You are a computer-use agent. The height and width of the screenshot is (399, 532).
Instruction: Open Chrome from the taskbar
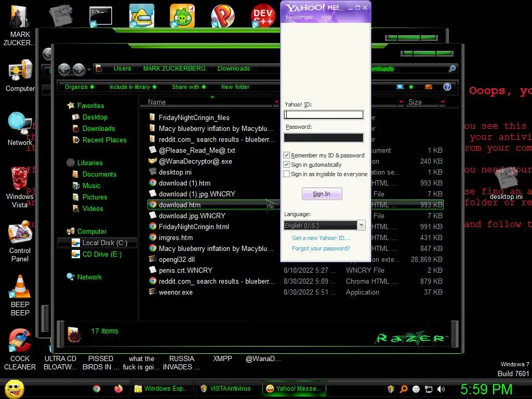(x=97, y=389)
